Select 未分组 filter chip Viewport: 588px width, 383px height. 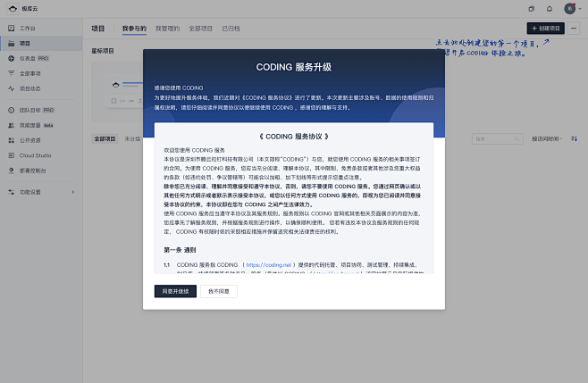coord(132,139)
